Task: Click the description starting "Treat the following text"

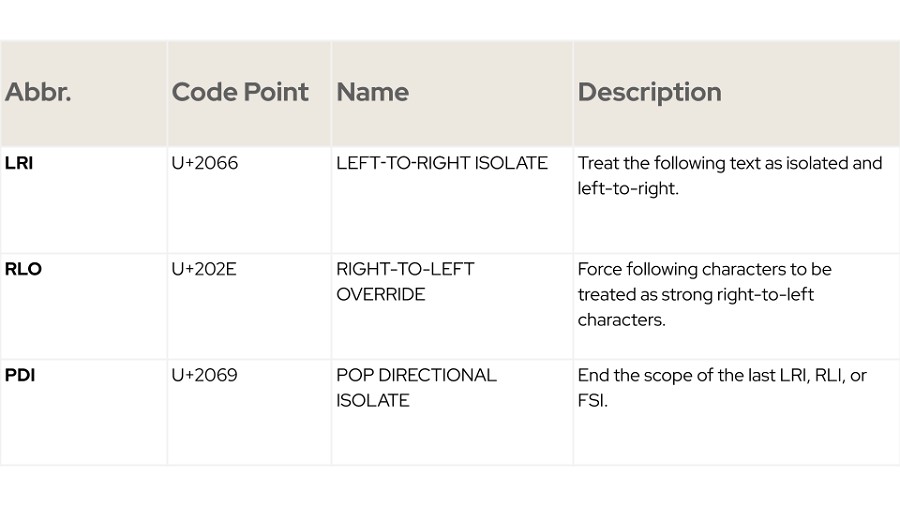Action: tap(729, 163)
